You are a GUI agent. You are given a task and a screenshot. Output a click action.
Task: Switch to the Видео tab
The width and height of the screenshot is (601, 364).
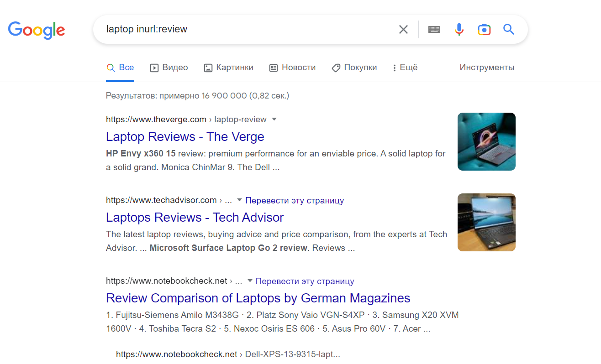pyautogui.click(x=169, y=68)
